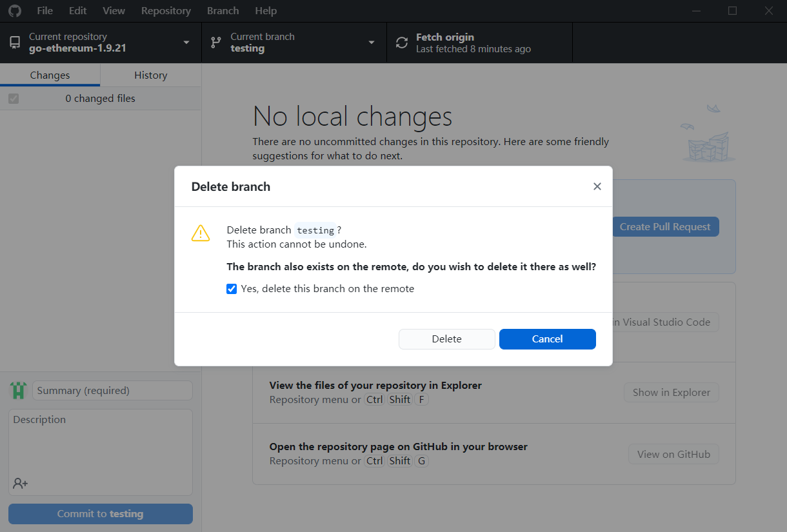Close the GitHub Desktop window
This screenshot has width=787, height=532.
(x=769, y=11)
